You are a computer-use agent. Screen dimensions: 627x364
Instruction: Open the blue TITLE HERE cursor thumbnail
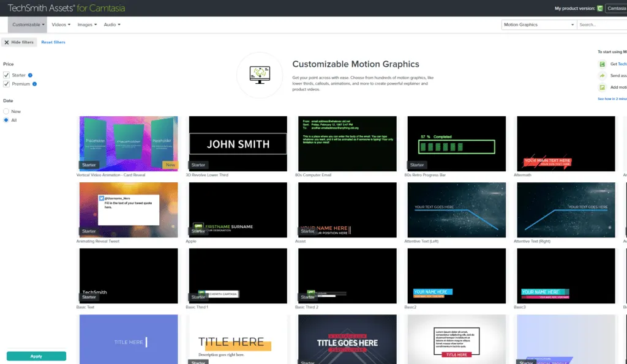pos(129,340)
